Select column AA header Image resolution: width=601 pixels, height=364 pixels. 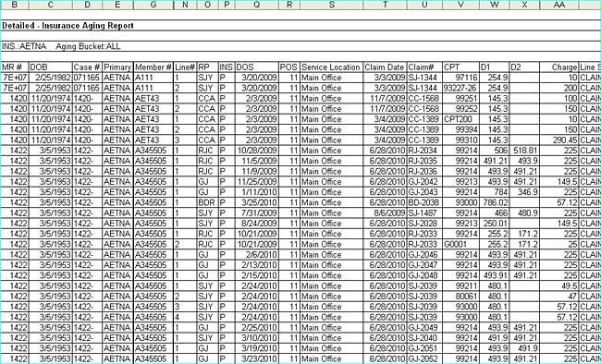coord(559,5)
